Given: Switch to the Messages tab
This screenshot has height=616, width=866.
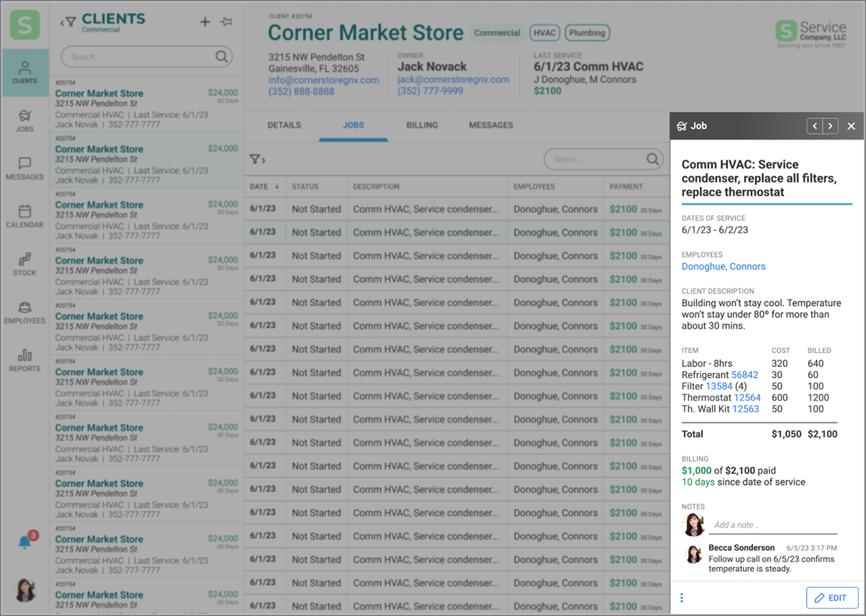Looking at the screenshot, I should (491, 126).
